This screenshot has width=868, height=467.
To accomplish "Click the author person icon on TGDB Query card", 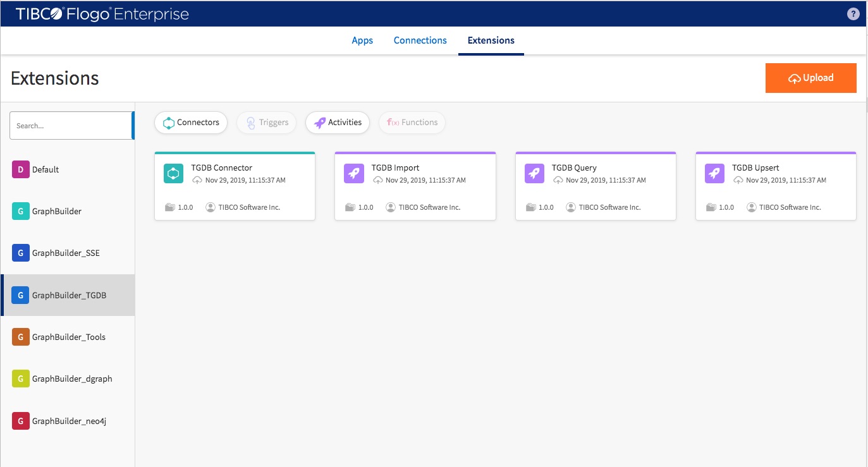I will (571, 207).
